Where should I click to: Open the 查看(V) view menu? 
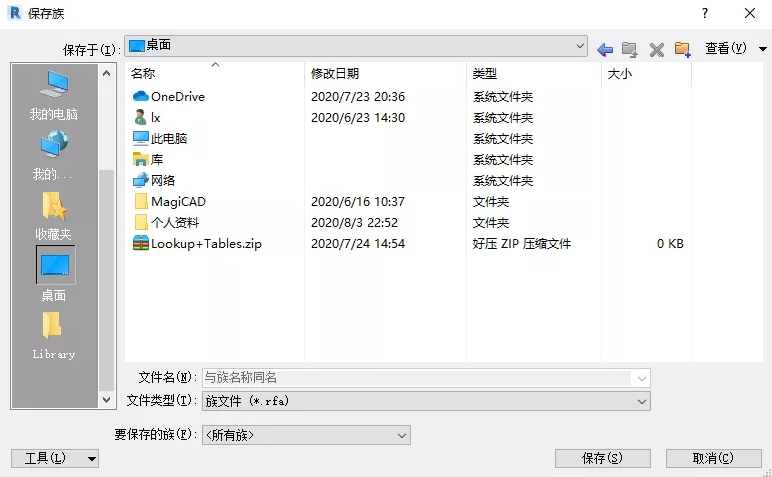tap(736, 48)
